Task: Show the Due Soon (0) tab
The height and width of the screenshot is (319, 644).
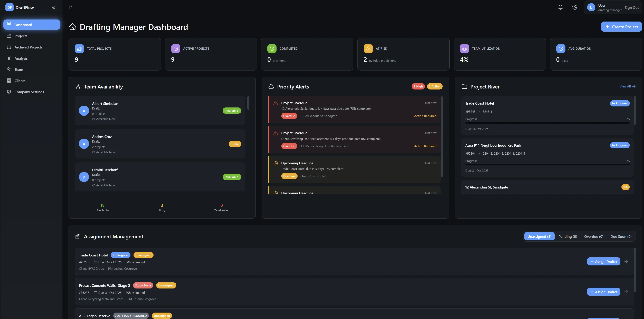Action: (621, 236)
